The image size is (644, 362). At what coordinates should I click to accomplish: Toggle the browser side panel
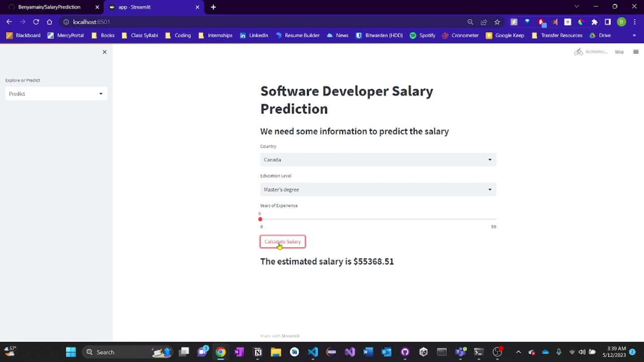click(x=608, y=22)
